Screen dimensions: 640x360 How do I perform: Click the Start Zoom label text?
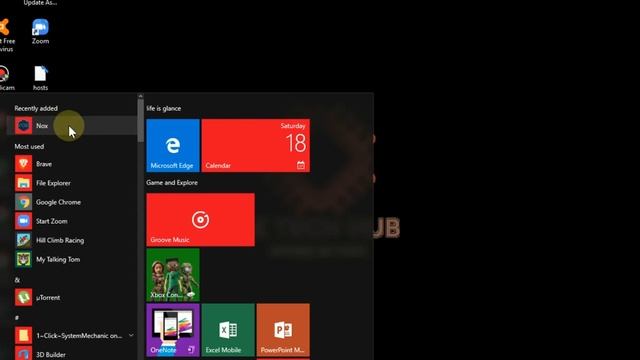(x=51, y=221)
